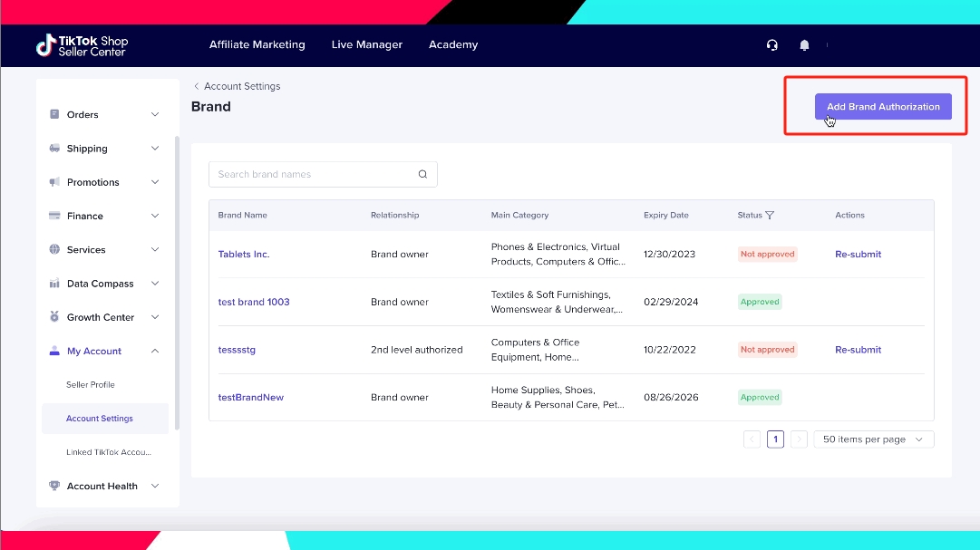Open Academy in top navigation
The image size is (980, 550).
[453, 44]
